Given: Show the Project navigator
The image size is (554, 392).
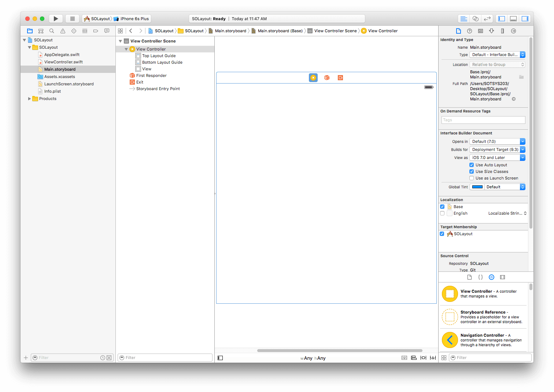Looking at the screenshot, I should pyautogui.click(x=30, y=31).
